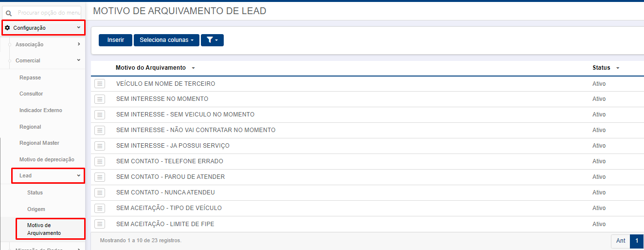Open row menu for SEM INTERESSE NO MOMENTO
Viewport: 644px width, 250px height.
99,99
